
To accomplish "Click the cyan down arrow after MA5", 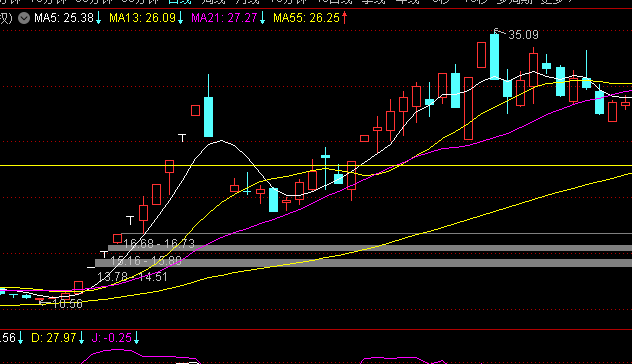I will (98, 18).
